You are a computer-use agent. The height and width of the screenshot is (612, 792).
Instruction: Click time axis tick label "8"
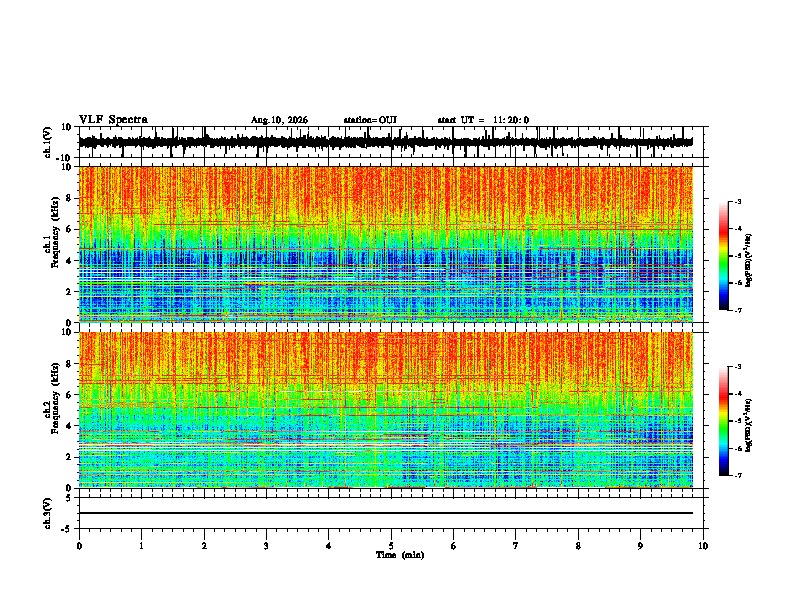[x=578, y=546]
